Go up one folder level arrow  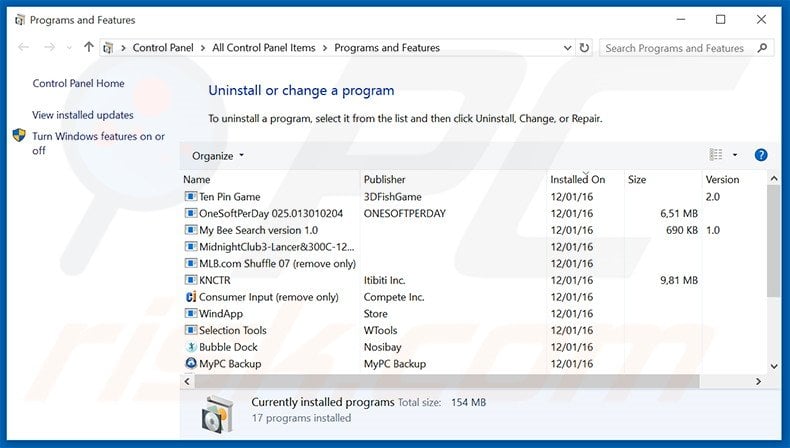click(89, 47)
